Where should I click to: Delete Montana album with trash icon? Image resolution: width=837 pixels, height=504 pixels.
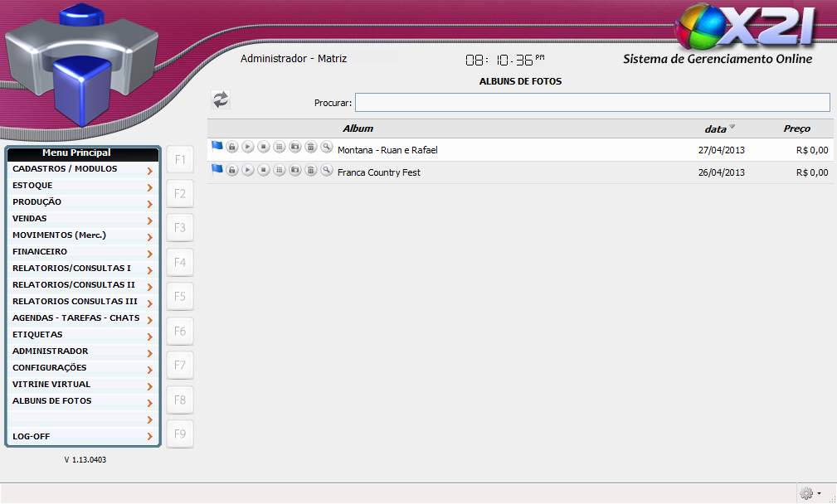point(311,147)
